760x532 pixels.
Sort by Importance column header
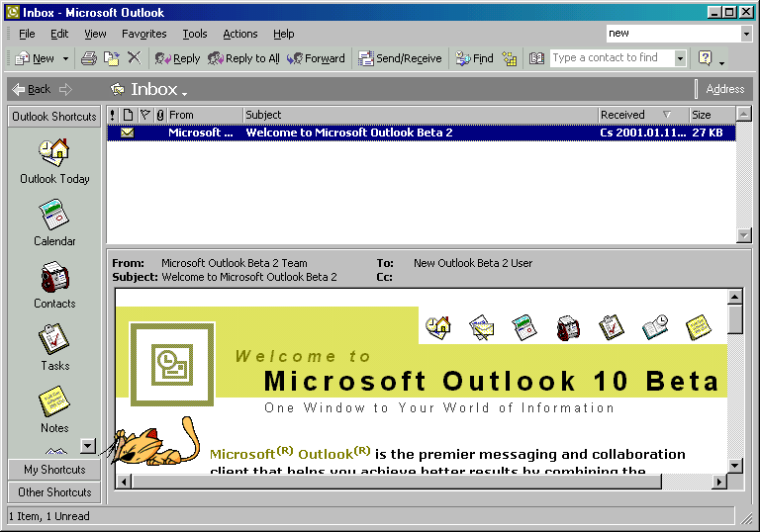coord(113,116)
